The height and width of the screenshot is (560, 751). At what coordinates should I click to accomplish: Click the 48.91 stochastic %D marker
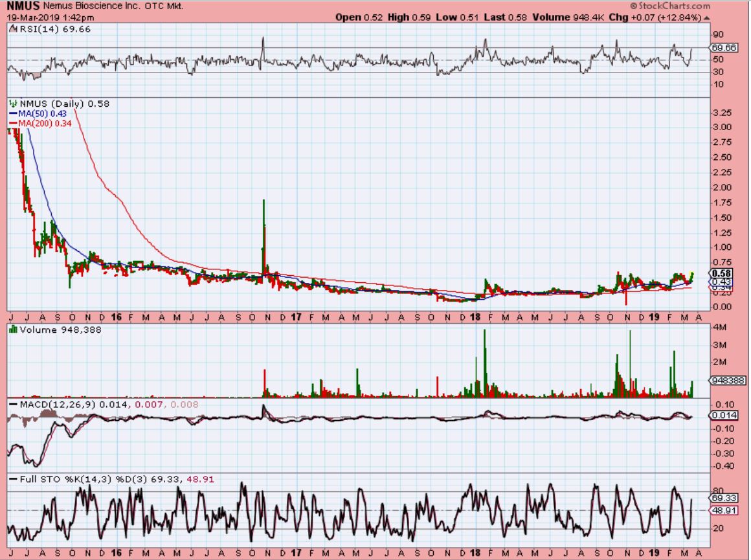[x=724, y=511]
